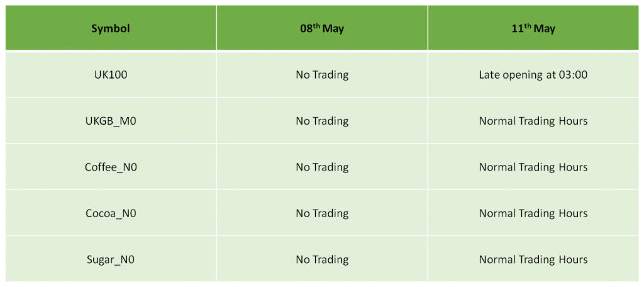Screen dimensions: 644x287
Task: Click the Coffee_N0 symbol cell
Action: point(111,167)
